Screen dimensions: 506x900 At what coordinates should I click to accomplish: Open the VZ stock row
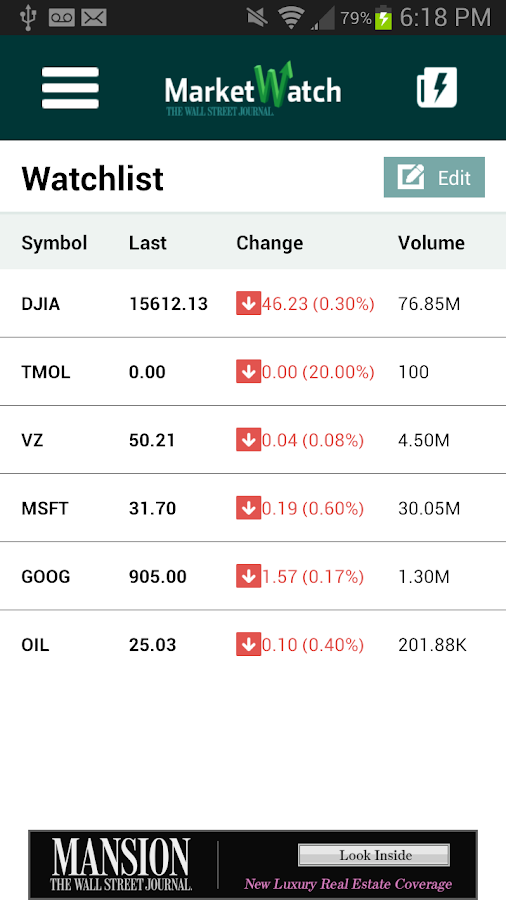(253, 440)
